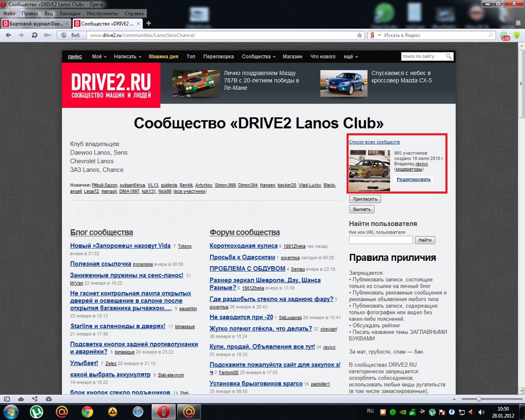
Task: Open the «Инструменты» menu
Action: pos(102,13)
